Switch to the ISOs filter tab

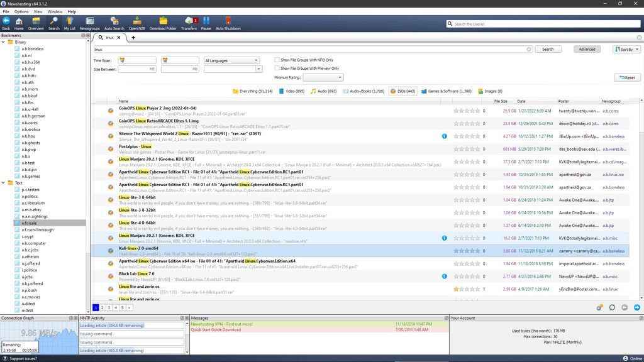pos(402,90)
